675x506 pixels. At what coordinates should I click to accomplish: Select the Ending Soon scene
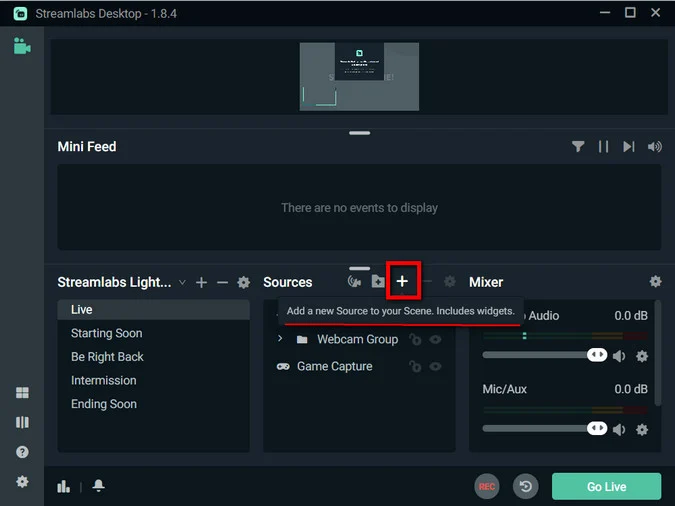(153, 404)
